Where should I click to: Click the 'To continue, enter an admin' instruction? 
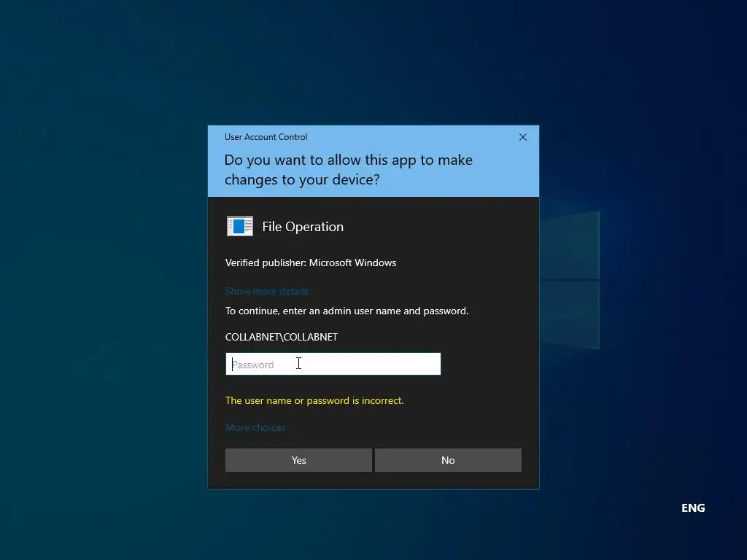tap(347, 311)
